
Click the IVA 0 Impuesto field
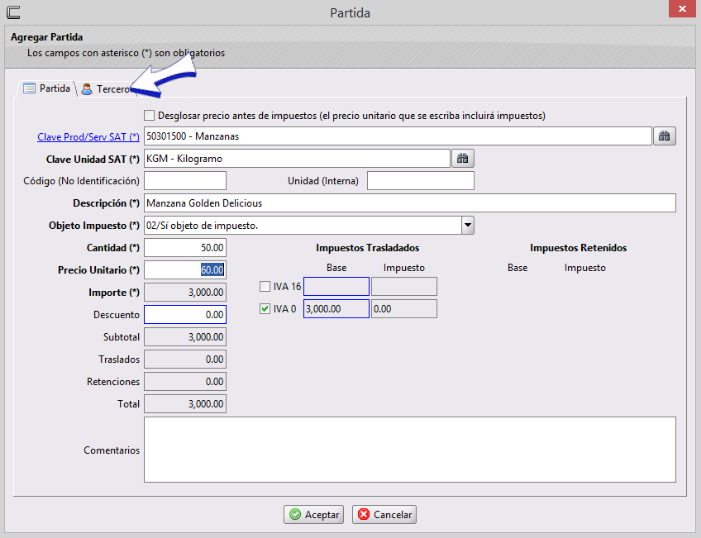[x=404, y=309]
